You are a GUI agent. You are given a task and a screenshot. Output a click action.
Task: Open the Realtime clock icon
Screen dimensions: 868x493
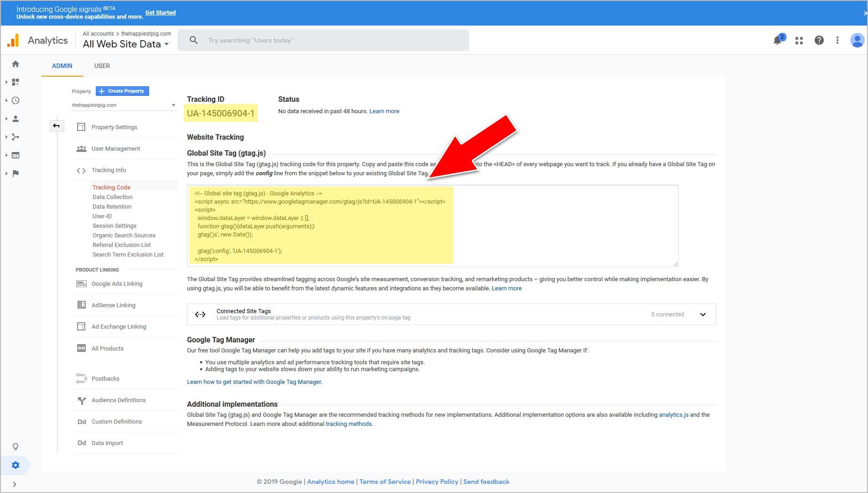point(16,100)
